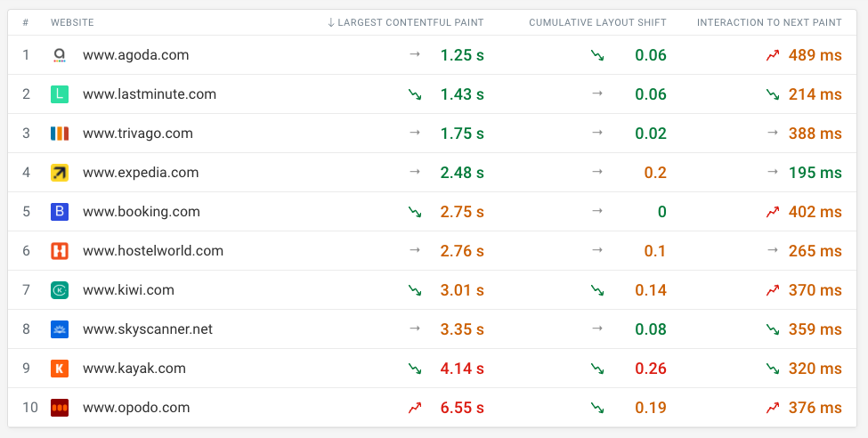Click the red upward trend arrow beside 489 ms
Viewport: 868px width, 438px height.
[772, 55]
